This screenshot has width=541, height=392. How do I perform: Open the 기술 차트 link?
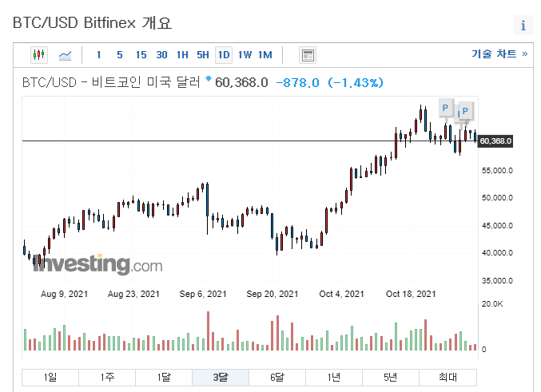click(x=499, y=53)
